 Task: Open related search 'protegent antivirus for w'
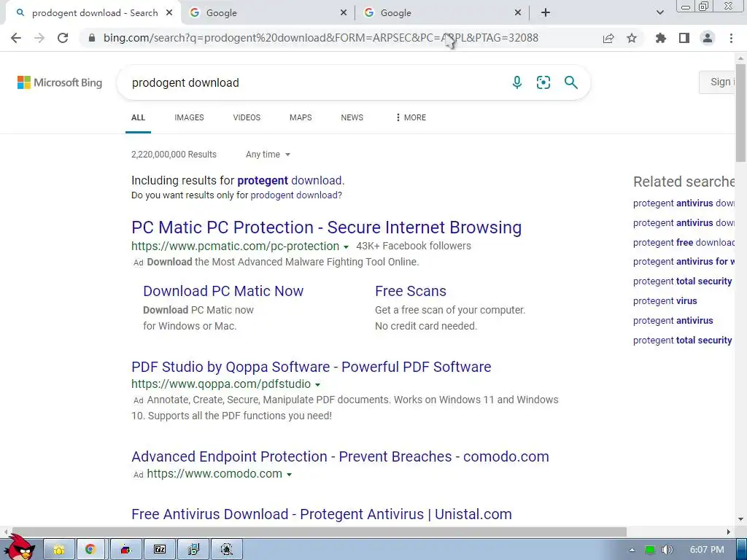tap(683, 262)
